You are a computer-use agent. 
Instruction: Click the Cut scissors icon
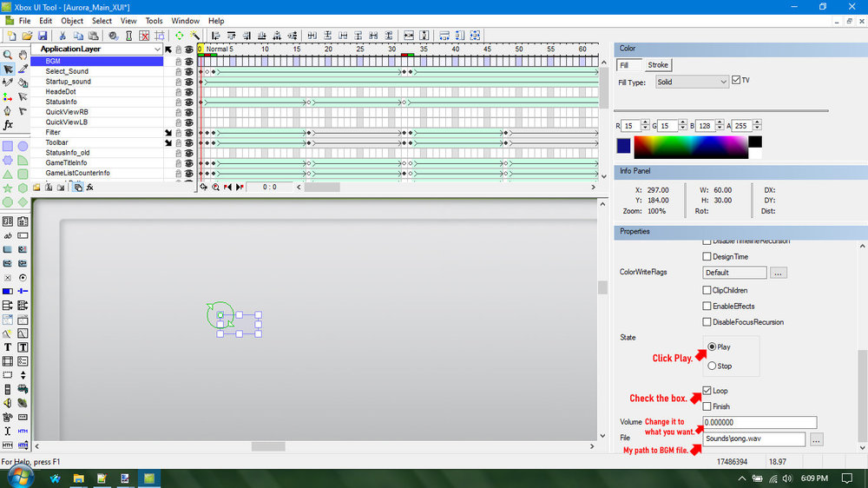(62, 36)
